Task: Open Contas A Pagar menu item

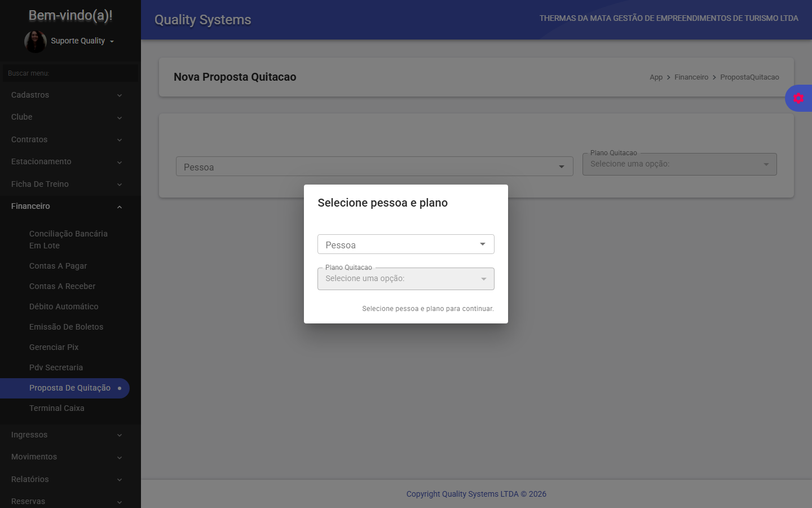Action: [x=58, y=266]
